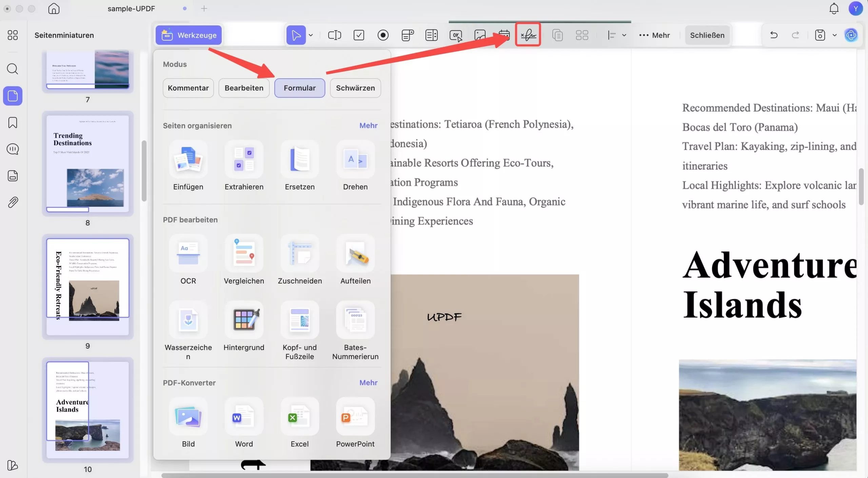Open notifications bell
This screenshot has height=478, width=868.
point(834,8)
